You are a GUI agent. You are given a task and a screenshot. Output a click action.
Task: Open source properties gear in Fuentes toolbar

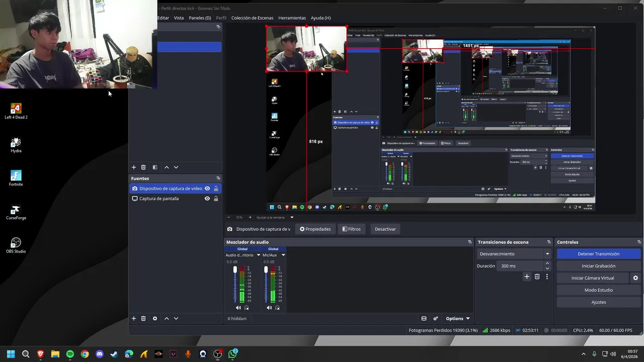[155, 318]
